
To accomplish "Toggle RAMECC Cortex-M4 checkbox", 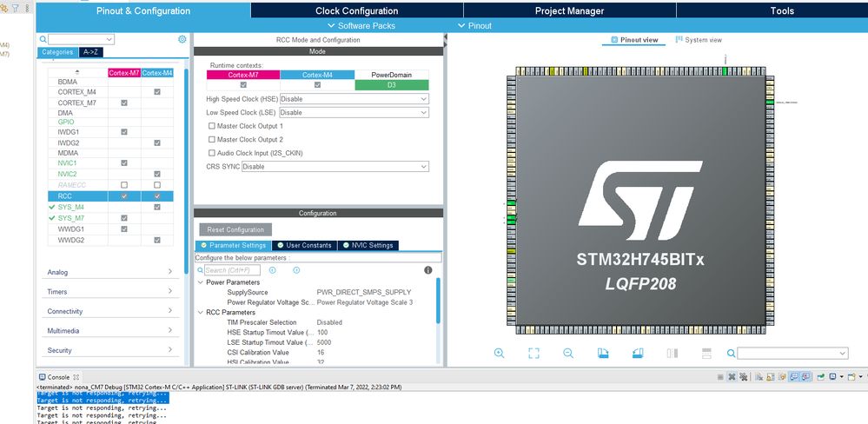I will click(x=157, y=185).
